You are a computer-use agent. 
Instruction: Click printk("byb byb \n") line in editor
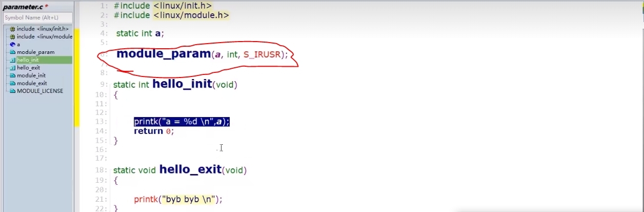178,199
